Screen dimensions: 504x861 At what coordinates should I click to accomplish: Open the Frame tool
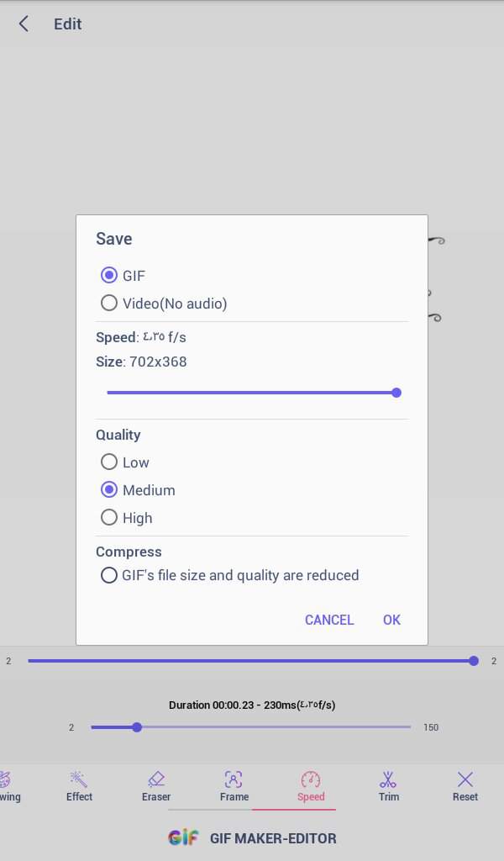point(234,786)
